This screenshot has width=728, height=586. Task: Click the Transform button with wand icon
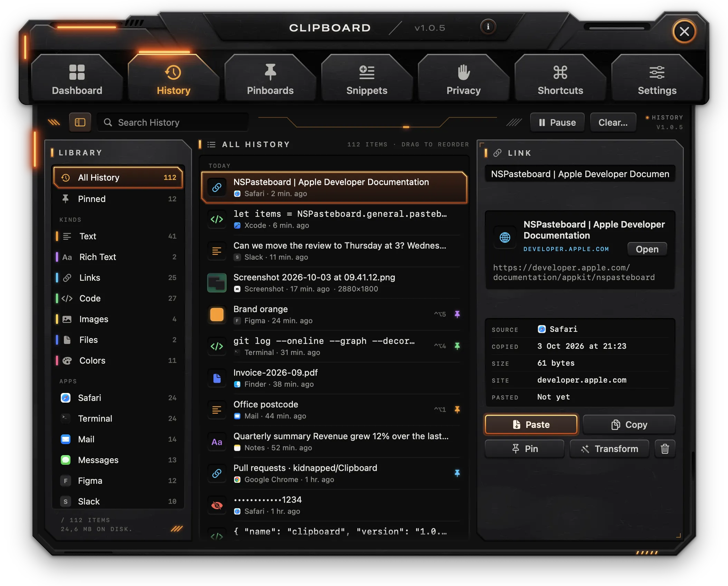coord(610,449)
